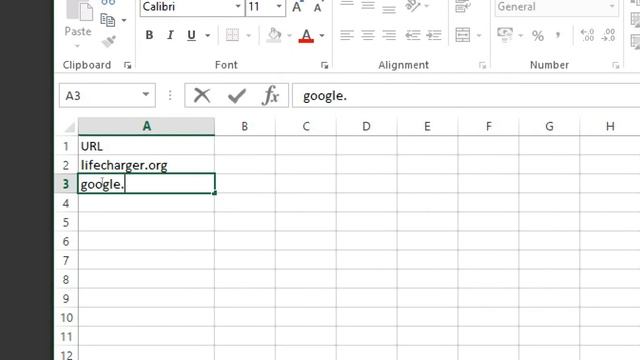Image resolution: width=640 pixels, height=360 pixels.
Task: Center text horizontally
Action: point(368,35)
